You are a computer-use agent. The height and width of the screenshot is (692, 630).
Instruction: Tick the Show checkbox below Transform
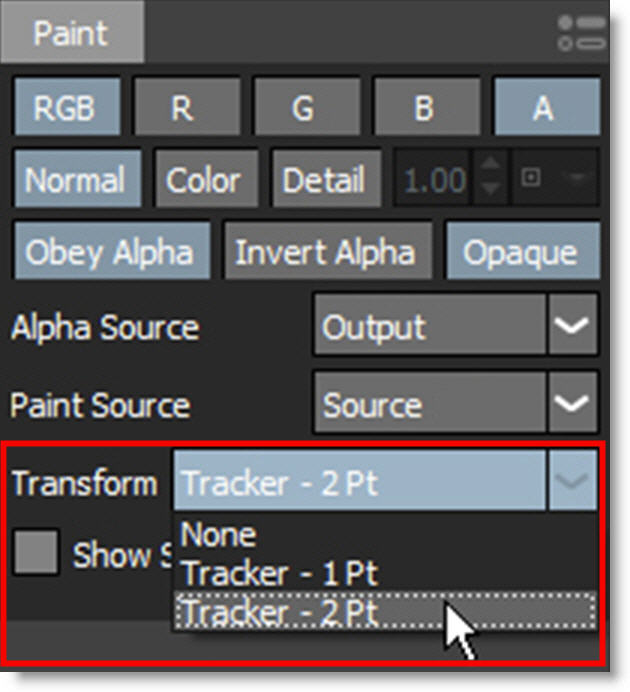(36, 554)
